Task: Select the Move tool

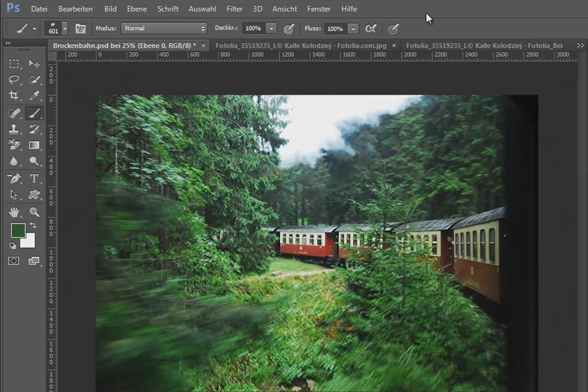Action: [34, 64]
